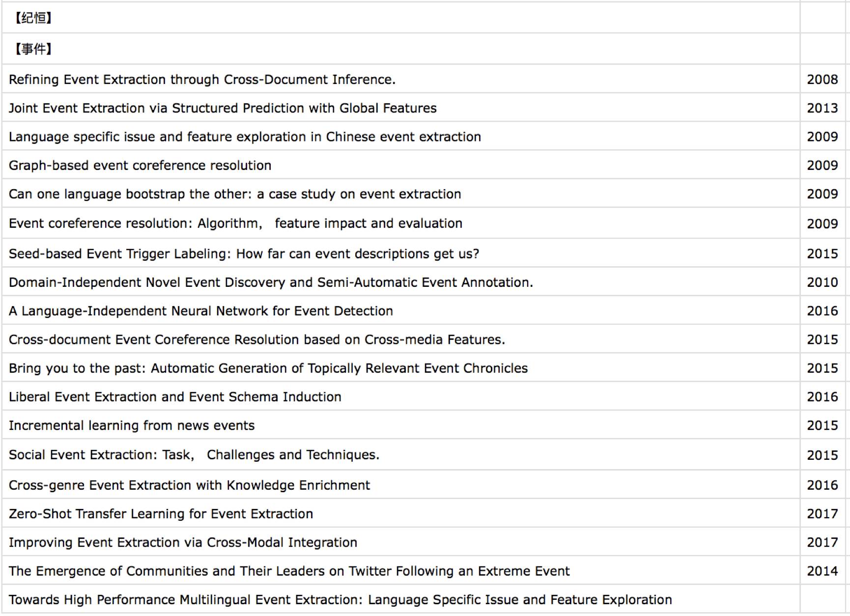Select year 2014 cell for Twitter paper
Screen dimensions: 850x616
(x=822, y=571)
